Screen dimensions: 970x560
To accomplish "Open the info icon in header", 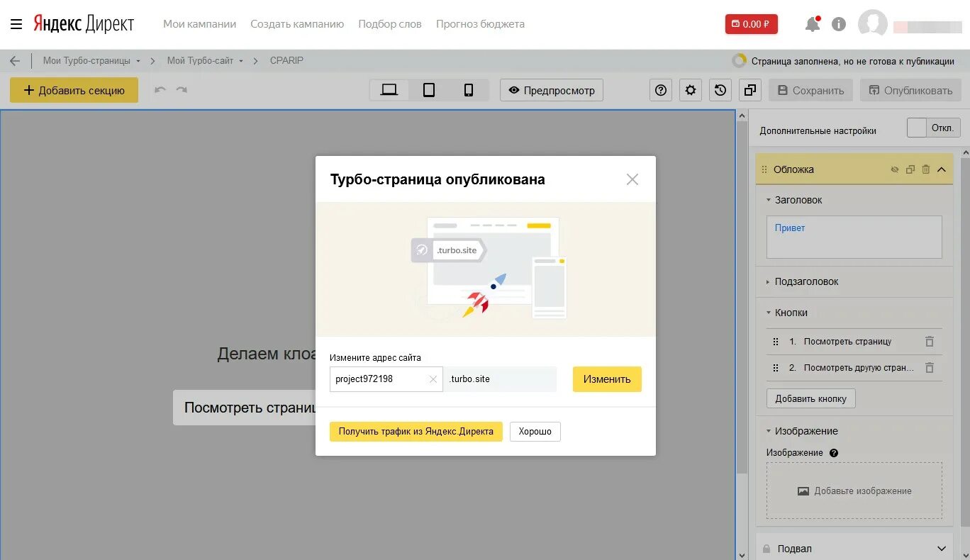I will click(839, 24).
